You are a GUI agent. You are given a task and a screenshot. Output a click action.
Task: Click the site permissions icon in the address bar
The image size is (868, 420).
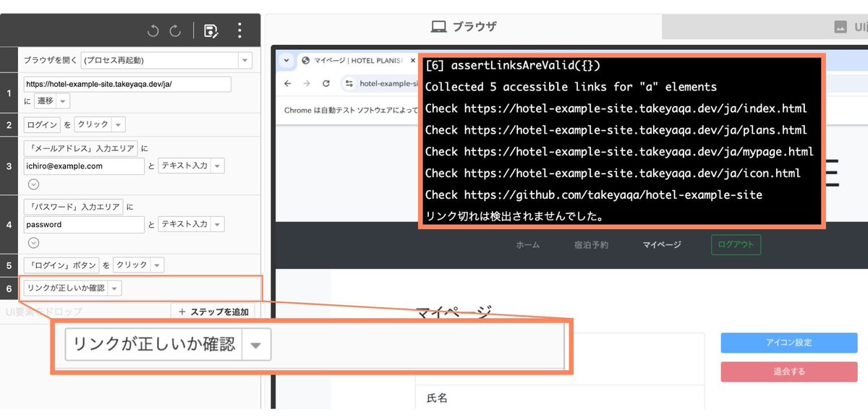click(349, 82)
